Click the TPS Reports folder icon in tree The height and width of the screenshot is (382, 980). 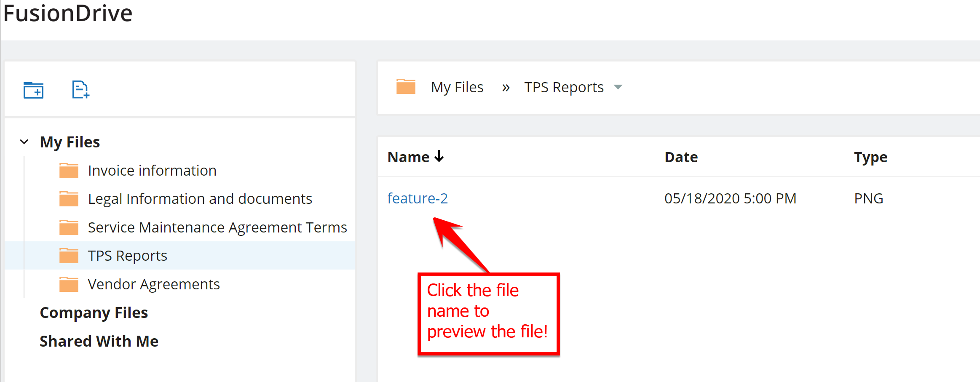pyautogui.click(x=69, y=256)
